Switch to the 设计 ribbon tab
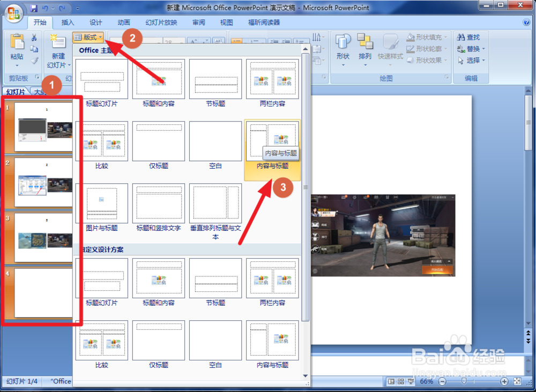The width and height of the screenshot is (536, 392). tap(96, 22)
